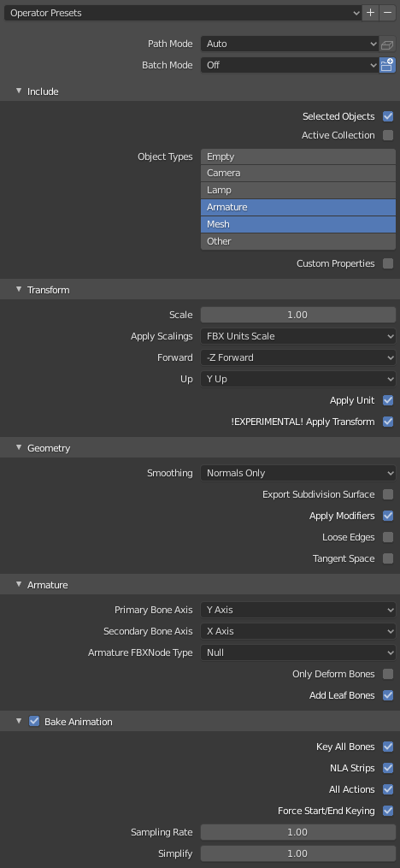
Task: Enable Custom Properties checkbox
Action: pos(388,263)
